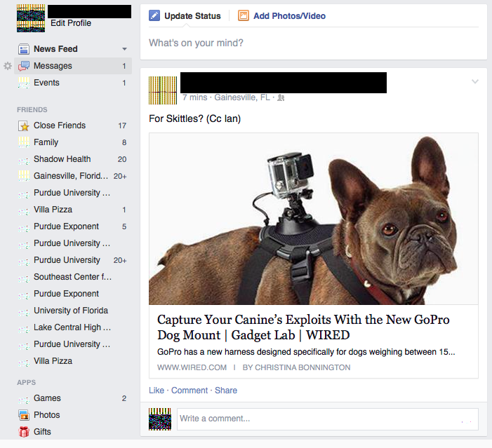The width and height of the screenshot is (492, 448).
Task: Click Comment under the post
Action: [190, 391]
